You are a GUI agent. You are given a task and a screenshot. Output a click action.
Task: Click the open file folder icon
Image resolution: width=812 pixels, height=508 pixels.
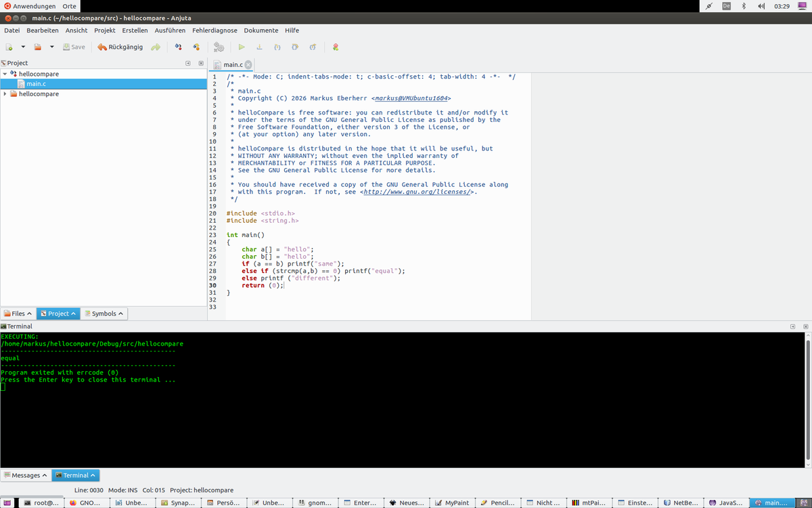pyautogui.click(x=38, y=47)
